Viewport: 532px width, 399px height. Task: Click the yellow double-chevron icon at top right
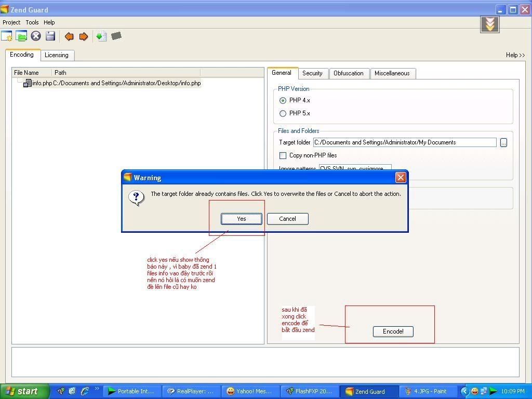489,24
